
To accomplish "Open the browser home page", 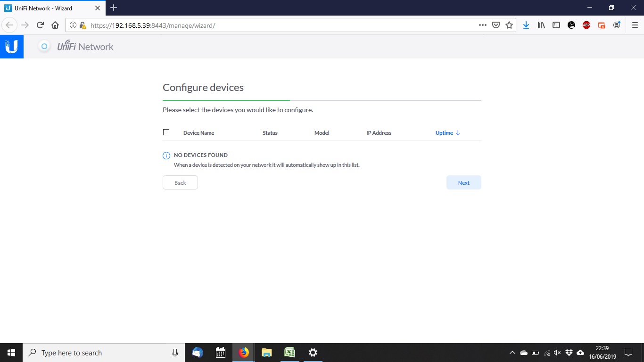I will pos(55,25).
